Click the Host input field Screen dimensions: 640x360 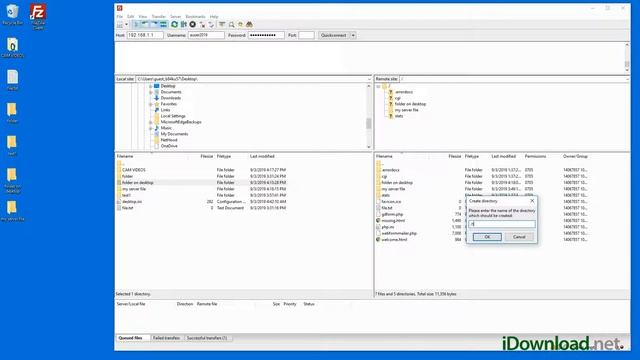pyautogui.click(x=145, y=35)
